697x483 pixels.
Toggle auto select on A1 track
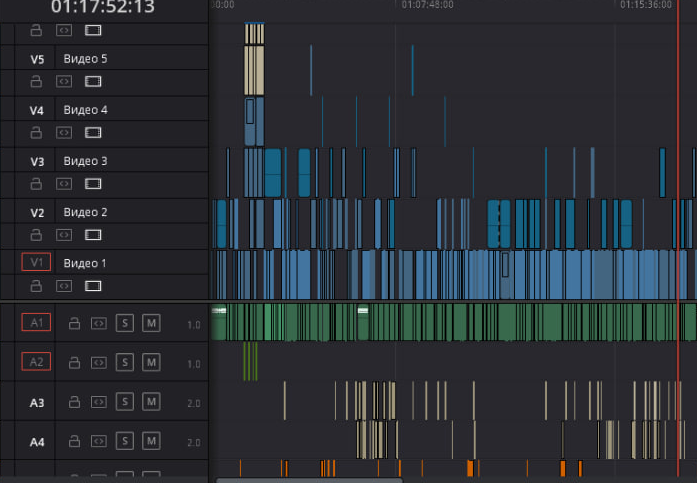pos(99,323)
